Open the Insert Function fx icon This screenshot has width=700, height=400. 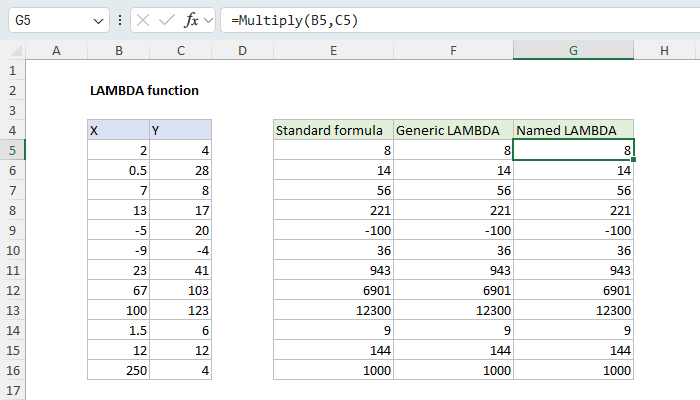pyautogui.click(x=191, y=20)
